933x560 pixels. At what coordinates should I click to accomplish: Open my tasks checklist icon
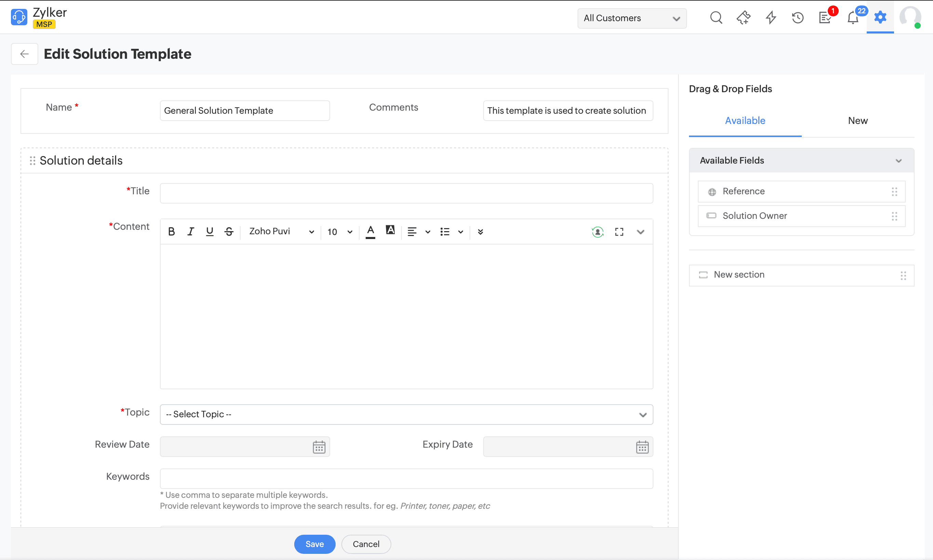(825, 18)
